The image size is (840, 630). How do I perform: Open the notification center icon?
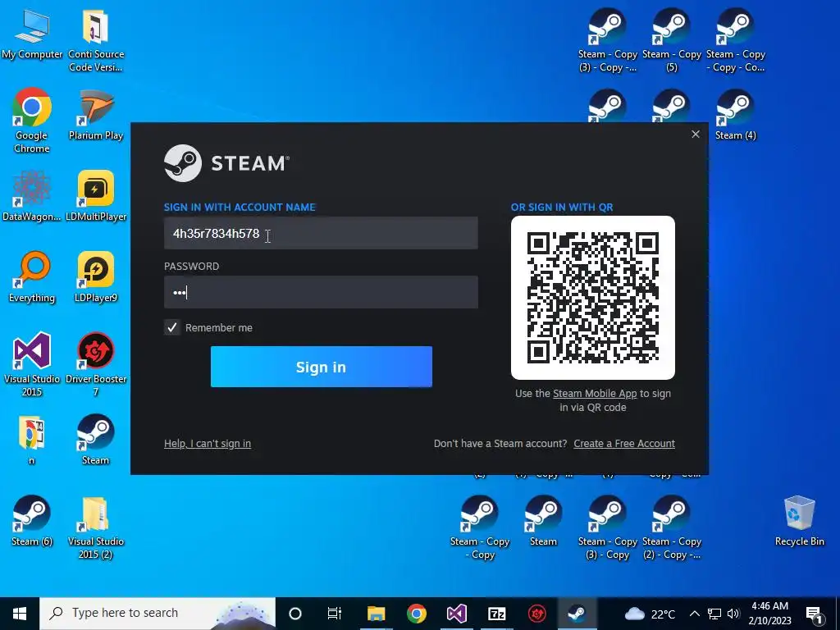pyautogui.click(x=815, y=614)
